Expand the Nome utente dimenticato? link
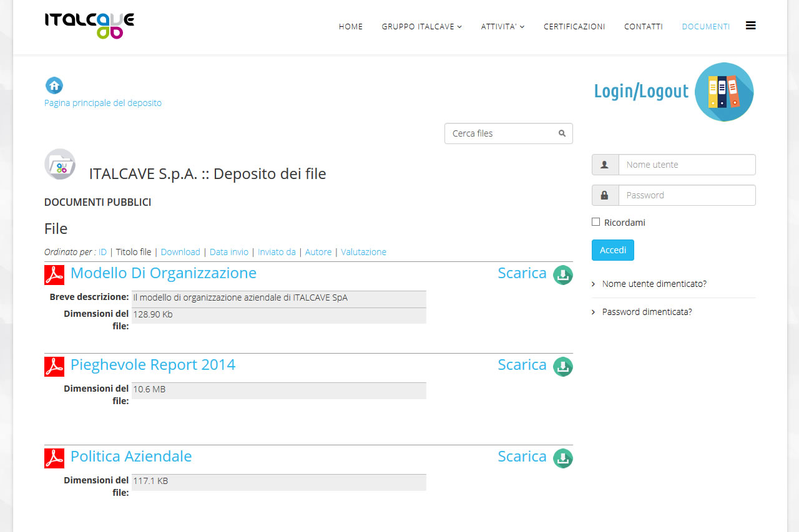799x532 pixels. (x=654, y=284)
